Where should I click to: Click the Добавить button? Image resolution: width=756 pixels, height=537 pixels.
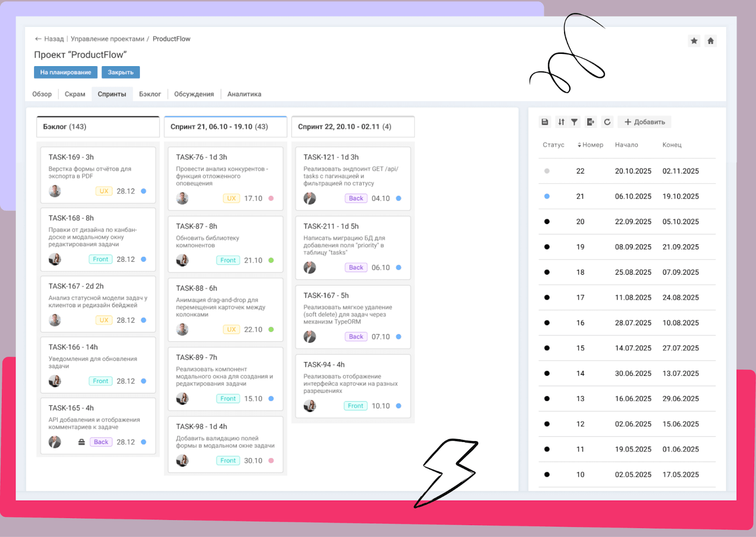pyautogui.click(x=644, y=122)
